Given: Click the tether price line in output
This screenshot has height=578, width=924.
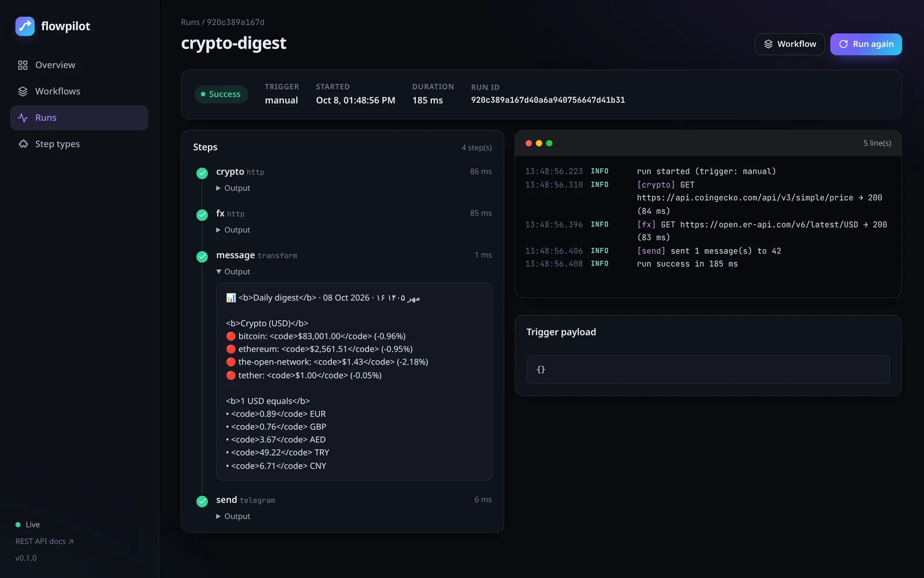Looking at the screenshot, I should pos(304,376).
